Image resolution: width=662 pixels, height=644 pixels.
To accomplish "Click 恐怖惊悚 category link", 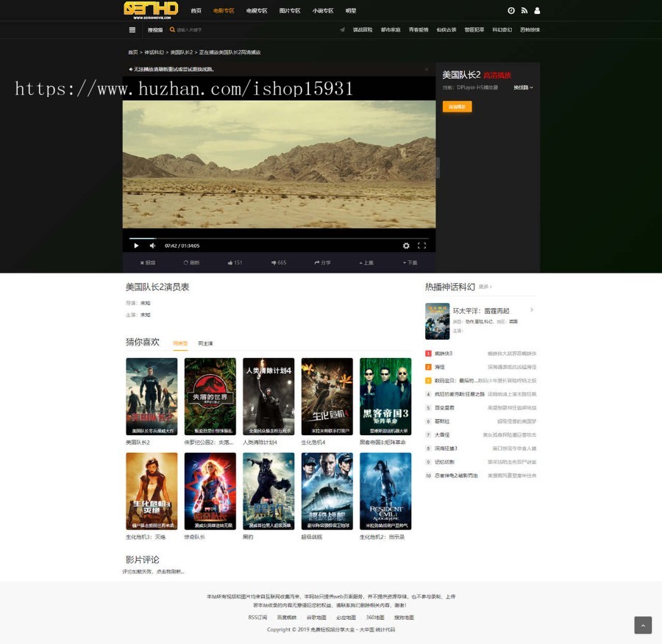I will click(530, 29).
